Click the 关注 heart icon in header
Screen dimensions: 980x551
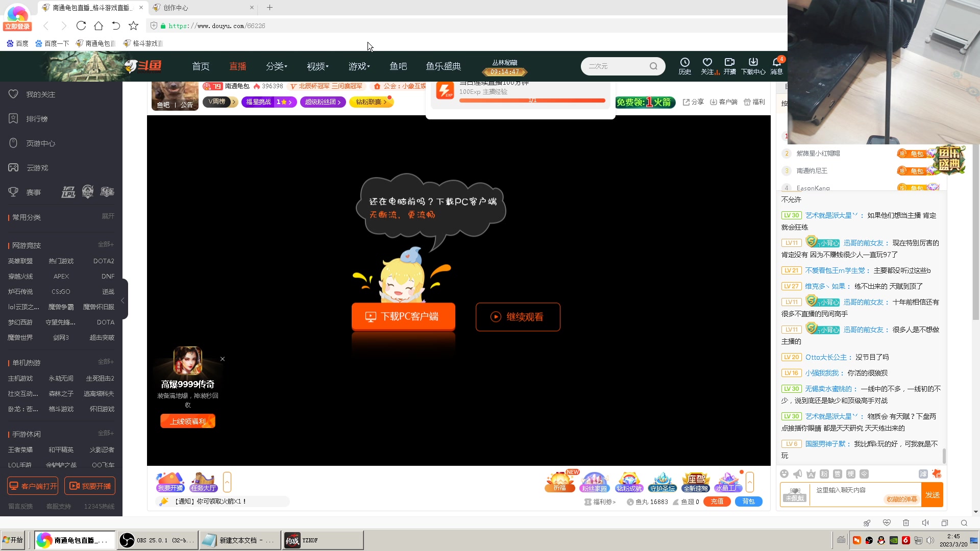click(707, 63)
